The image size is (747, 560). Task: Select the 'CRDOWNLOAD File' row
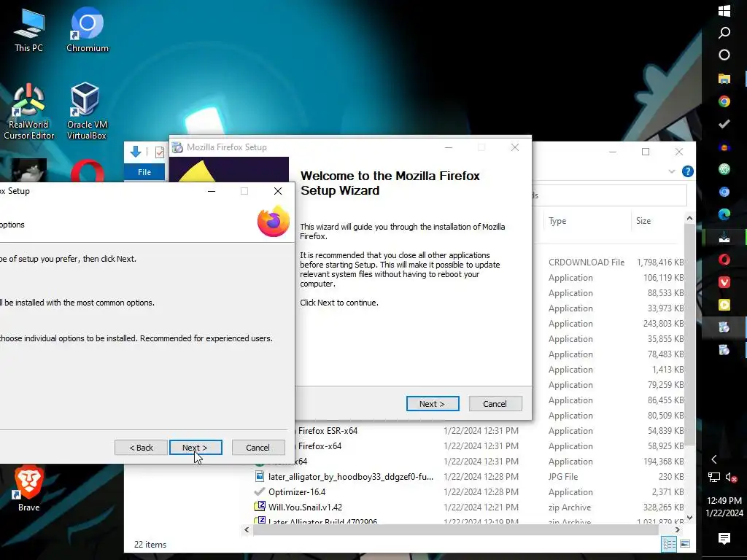(x=586, y=262)
